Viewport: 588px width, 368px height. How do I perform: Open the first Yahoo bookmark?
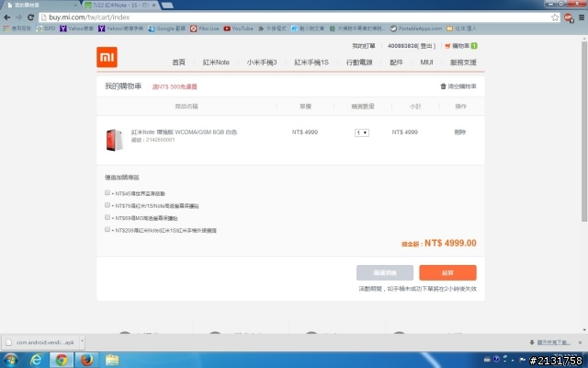point(76,29)
